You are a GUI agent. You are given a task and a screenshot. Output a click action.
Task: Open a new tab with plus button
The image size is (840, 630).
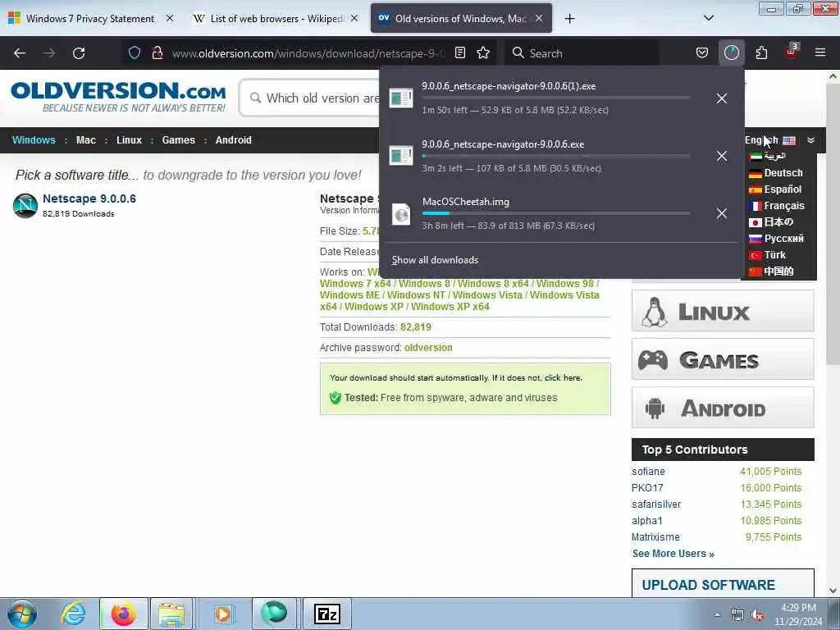click(x=569, y=19)
